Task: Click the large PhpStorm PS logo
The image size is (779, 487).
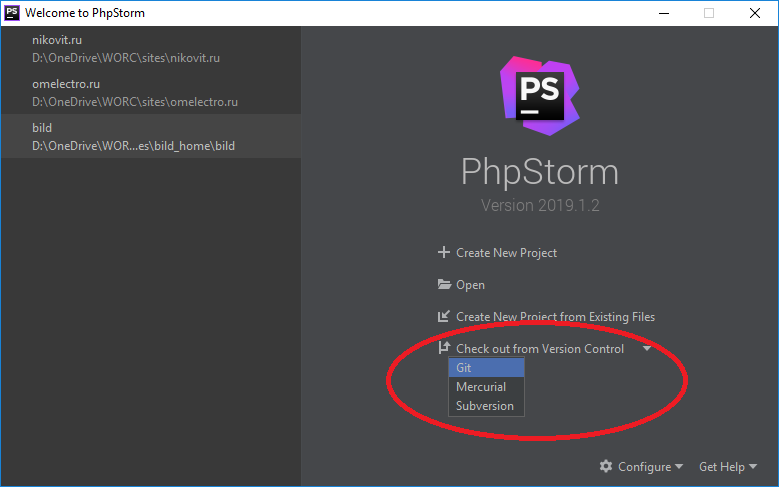Action: pos(540,95)
